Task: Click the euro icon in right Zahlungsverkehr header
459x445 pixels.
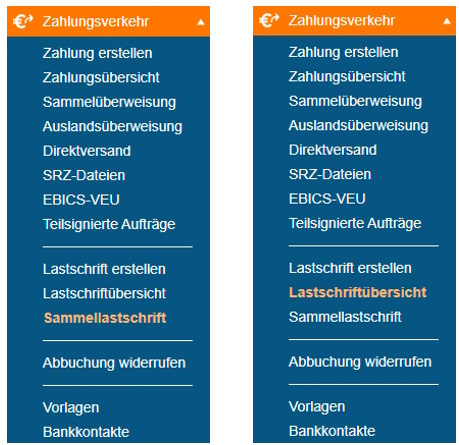Action: [x=269, y=20]
